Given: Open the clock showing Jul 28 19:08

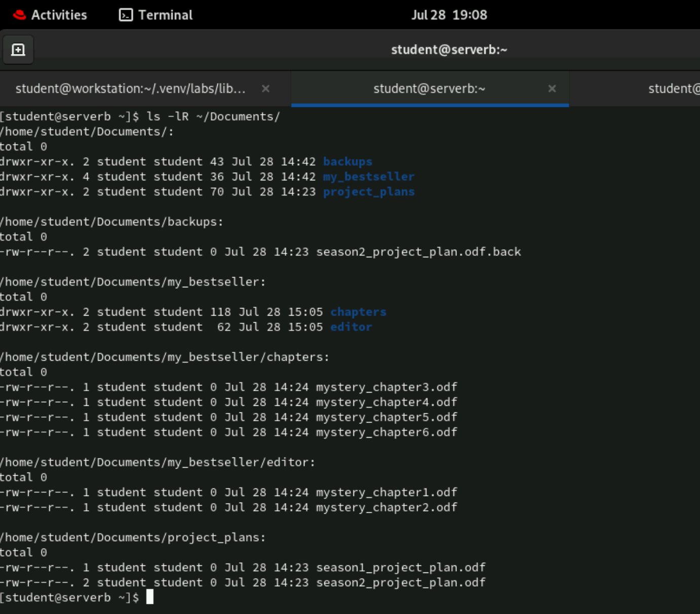Looking at the screenshot, I should click(x=449, y=15).
